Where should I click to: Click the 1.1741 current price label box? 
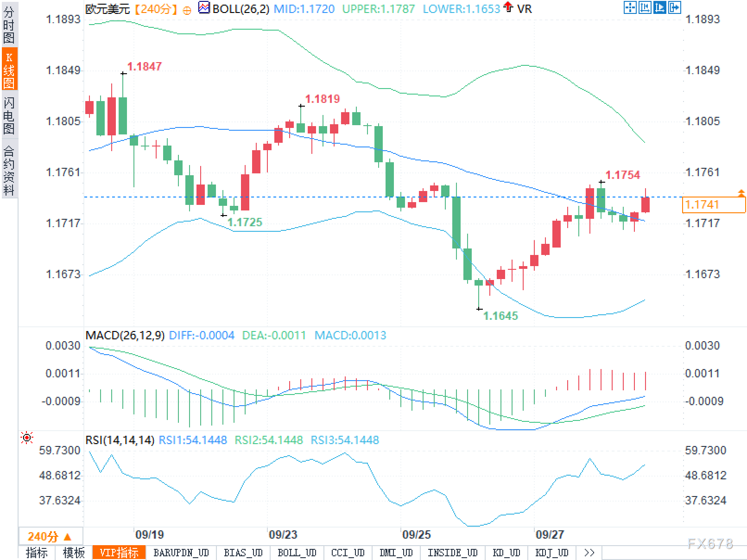(x=714, y=204)
